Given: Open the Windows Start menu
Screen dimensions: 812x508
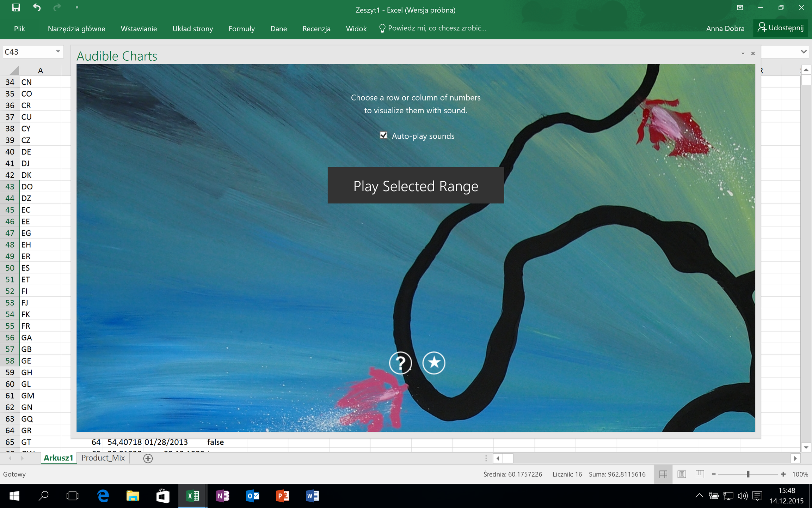Looking at the screenshot, I should (x=14, y=496).
